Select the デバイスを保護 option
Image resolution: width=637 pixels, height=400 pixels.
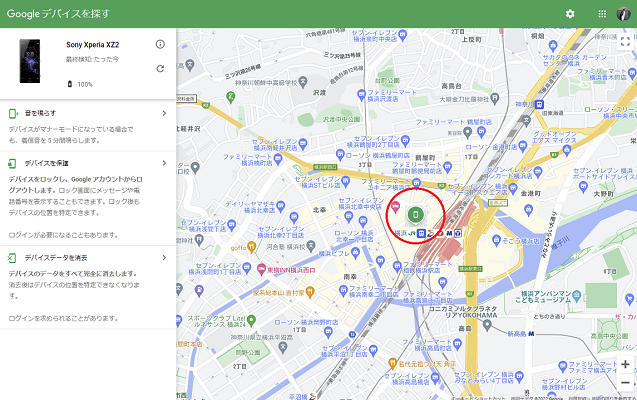(x=88, y=198)
